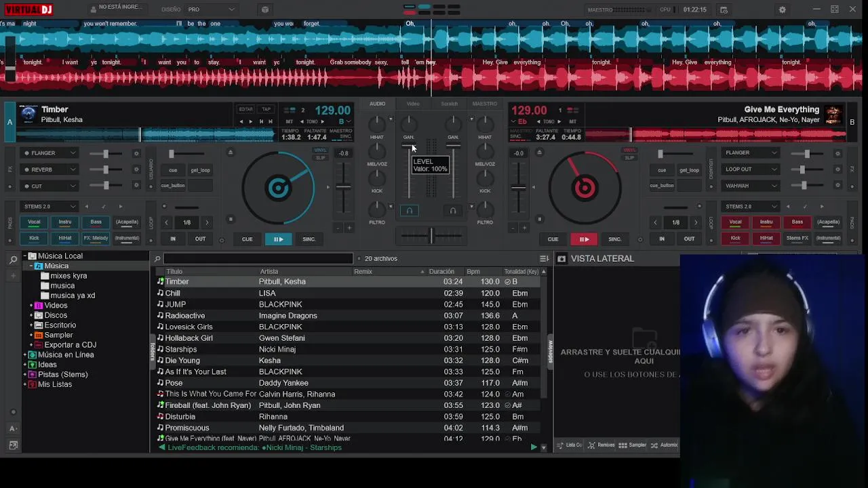Halve left deck loop length arrow

tap(167, 222)
